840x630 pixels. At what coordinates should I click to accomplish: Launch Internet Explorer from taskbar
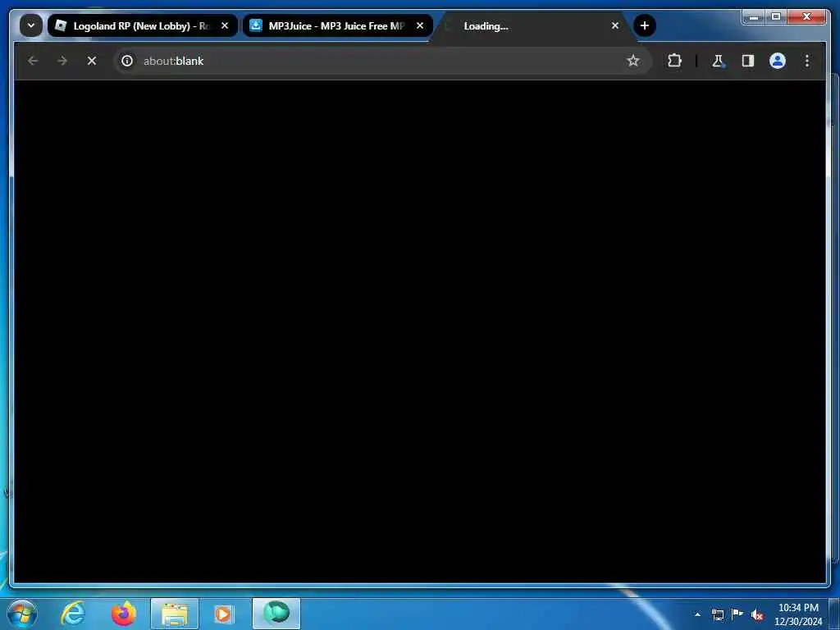point(73,614)
